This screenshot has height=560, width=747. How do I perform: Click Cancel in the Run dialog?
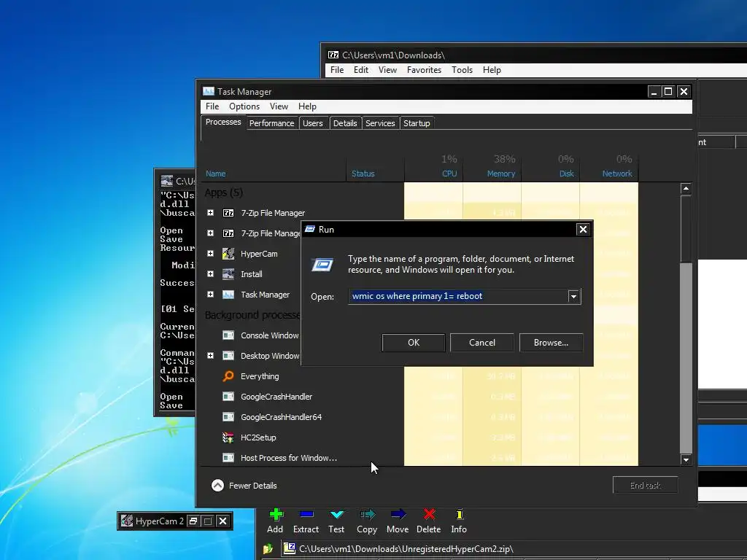point(481,343)
